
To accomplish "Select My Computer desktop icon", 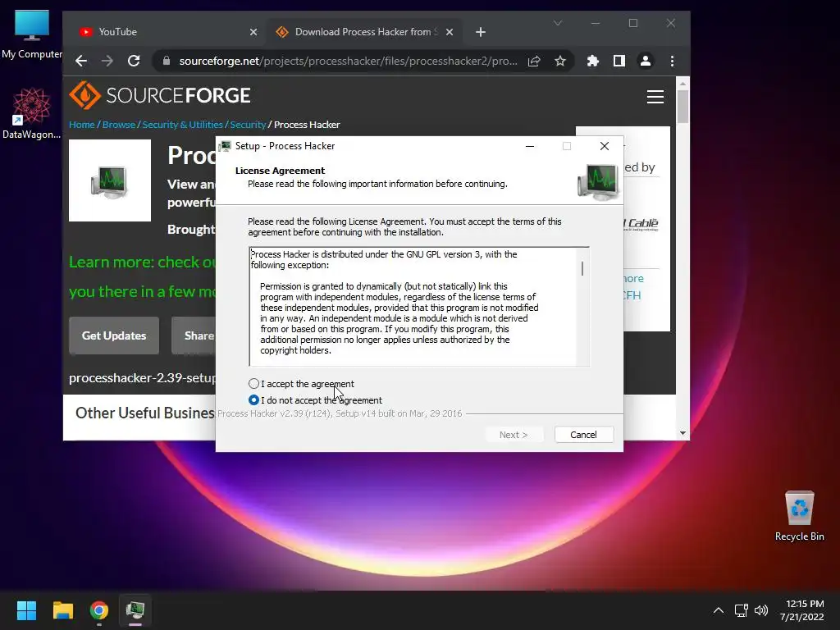I will coord(32,34).
